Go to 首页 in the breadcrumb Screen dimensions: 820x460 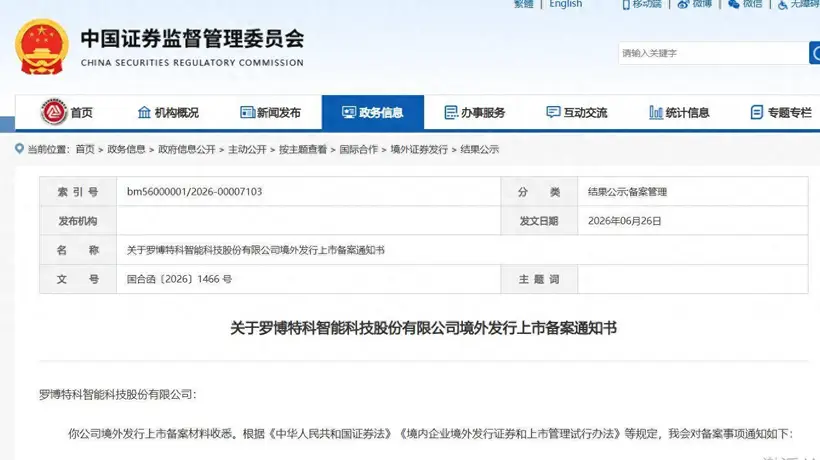[85, 150]
